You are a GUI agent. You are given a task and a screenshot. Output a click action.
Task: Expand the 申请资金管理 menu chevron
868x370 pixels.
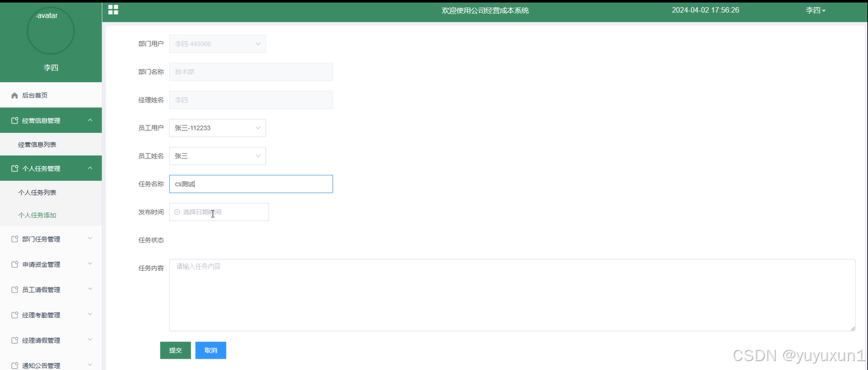90,264
